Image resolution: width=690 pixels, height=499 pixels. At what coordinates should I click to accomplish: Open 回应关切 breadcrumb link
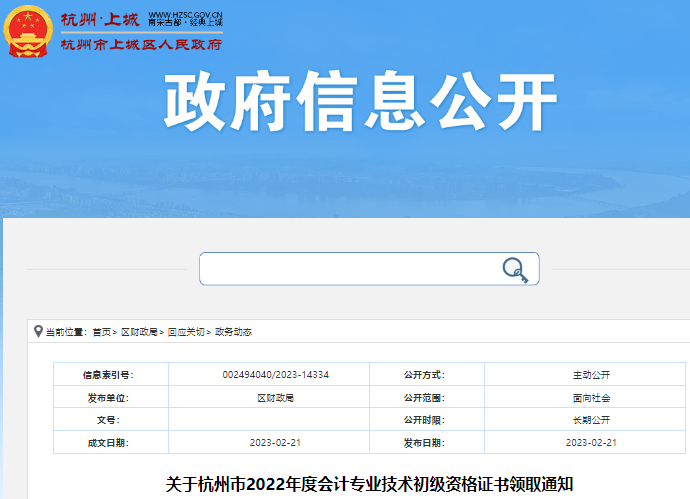(185, 332)
